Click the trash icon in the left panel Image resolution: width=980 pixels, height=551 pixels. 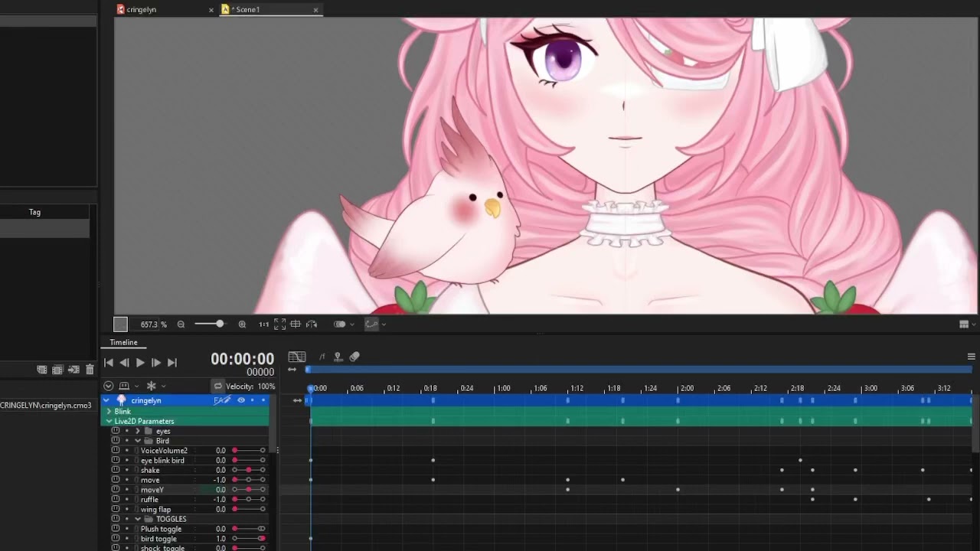click(90, 370)
